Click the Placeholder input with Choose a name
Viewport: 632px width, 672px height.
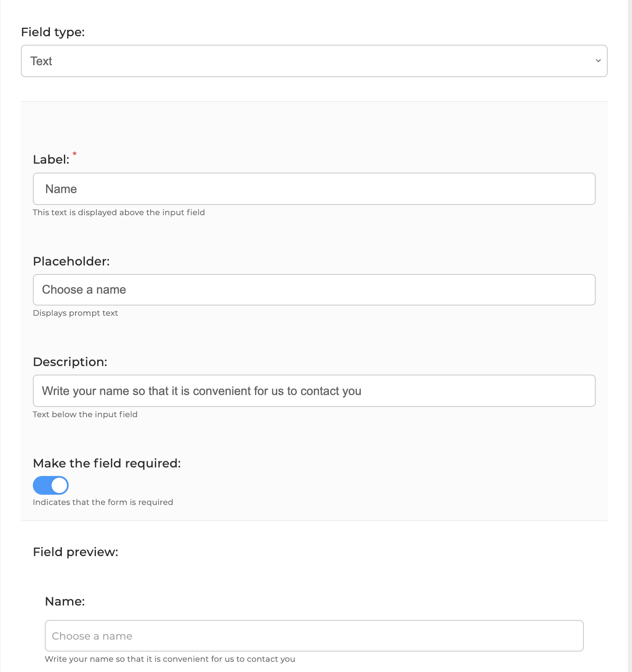pyautogui.click(x=314, y=290)
